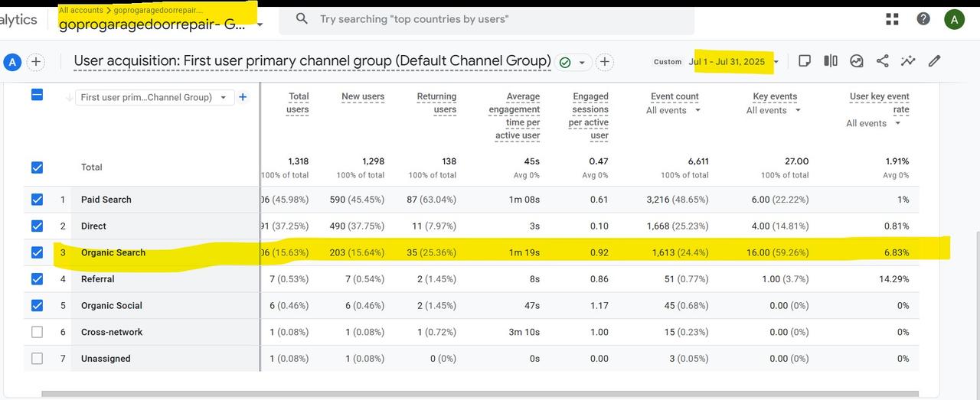Click the Unassigned row label
Image resolution: width=980 pixels, height=400 pixels.
point(106,359)
